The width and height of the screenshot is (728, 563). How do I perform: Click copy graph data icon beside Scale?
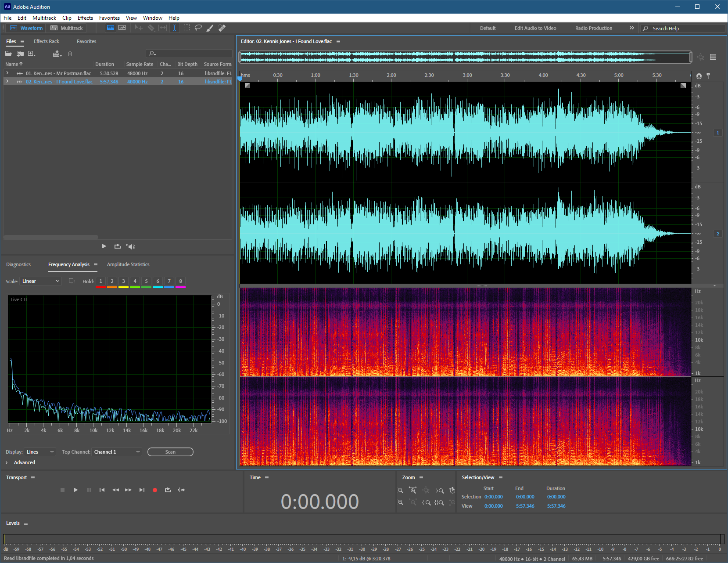(72, 281)
